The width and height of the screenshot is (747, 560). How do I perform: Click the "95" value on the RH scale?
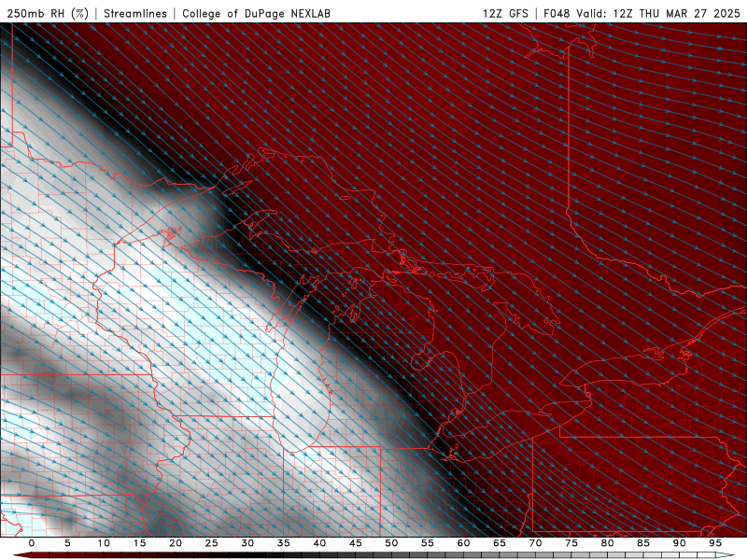pyautogui.click(x=715, y=543)
